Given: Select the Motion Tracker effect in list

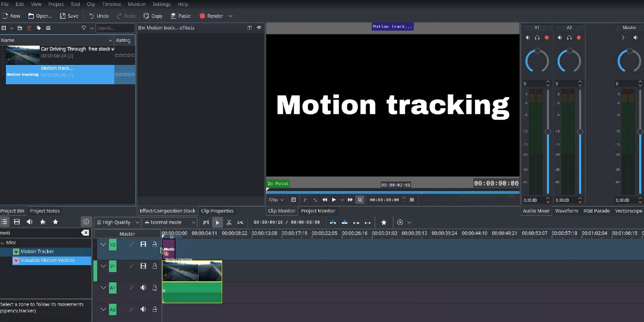Looking at the screenshot, I should (37, 251).
